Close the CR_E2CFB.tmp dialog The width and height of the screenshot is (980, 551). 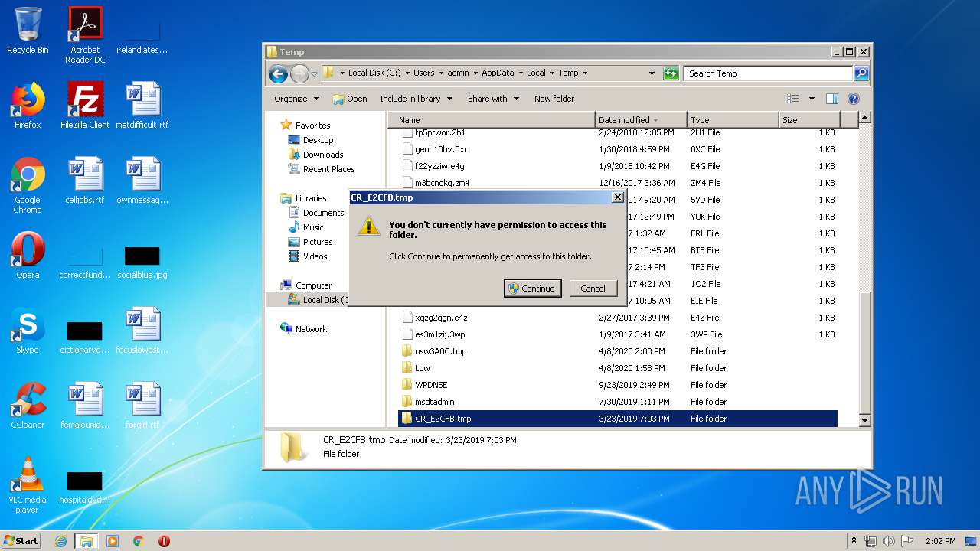pyautogui.click(x=618, y=197)
